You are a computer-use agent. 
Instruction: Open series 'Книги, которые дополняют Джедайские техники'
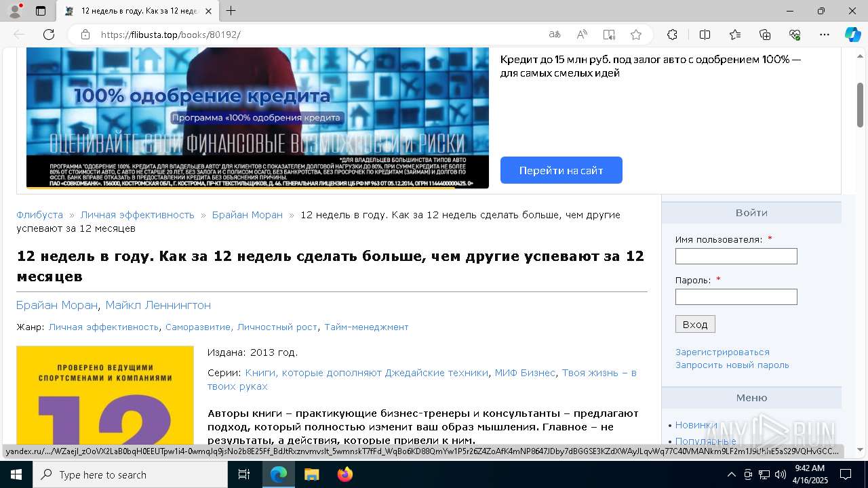point(367,373)
